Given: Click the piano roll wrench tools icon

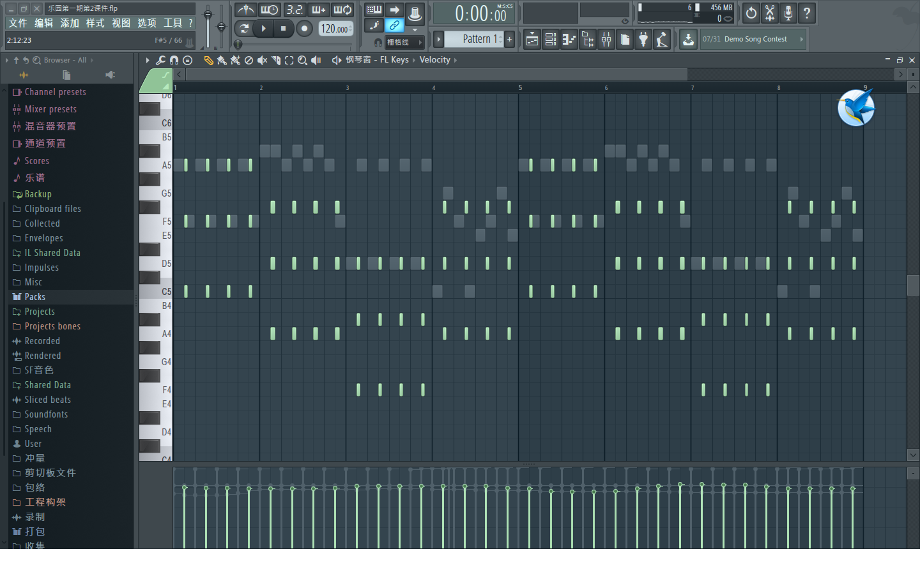Looking at the screenshot, I should tap(160, 60).
